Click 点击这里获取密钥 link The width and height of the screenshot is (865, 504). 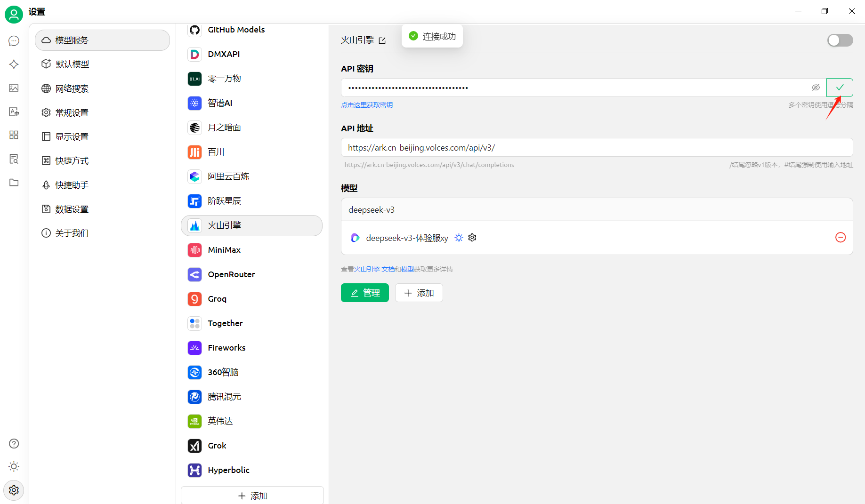point(367,105)
